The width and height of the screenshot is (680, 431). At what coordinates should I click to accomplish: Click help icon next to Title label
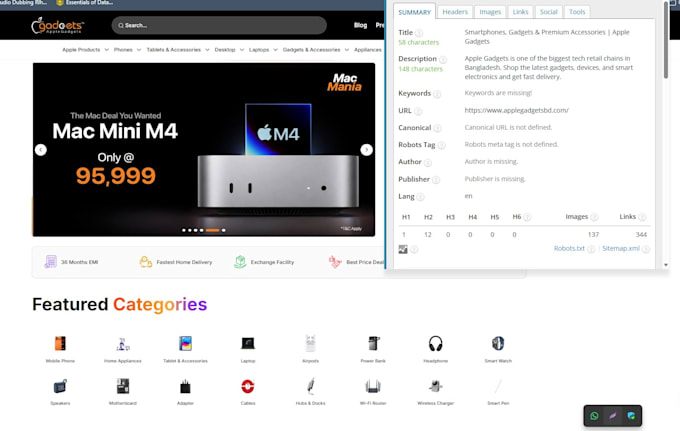(419, 33)
